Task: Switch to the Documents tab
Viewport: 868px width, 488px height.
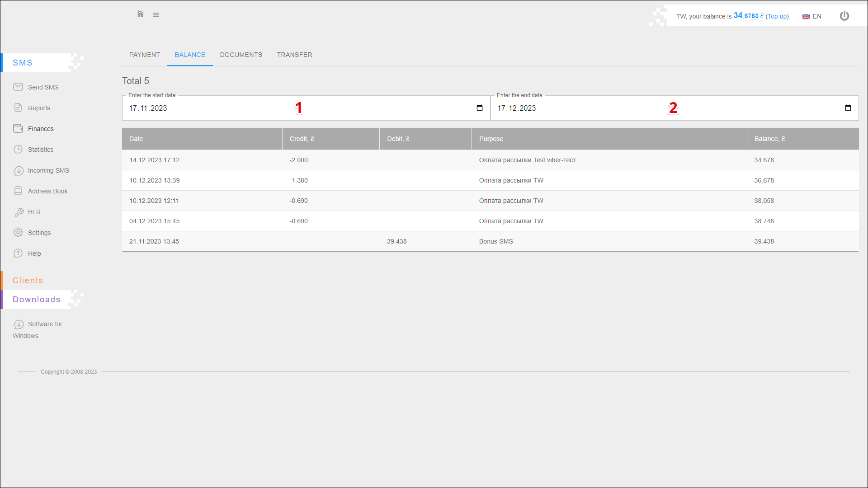Action: [241, 55]
